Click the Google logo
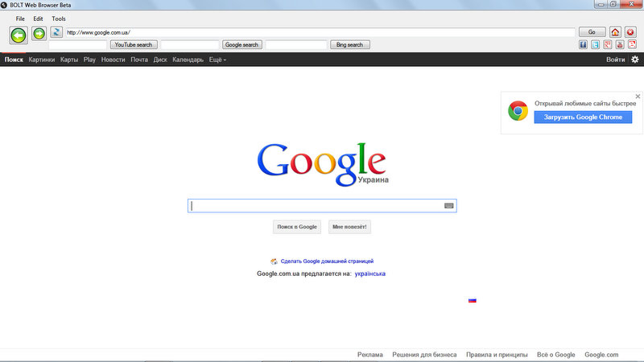This screenshot has height=362, width=644. point(321,164)
